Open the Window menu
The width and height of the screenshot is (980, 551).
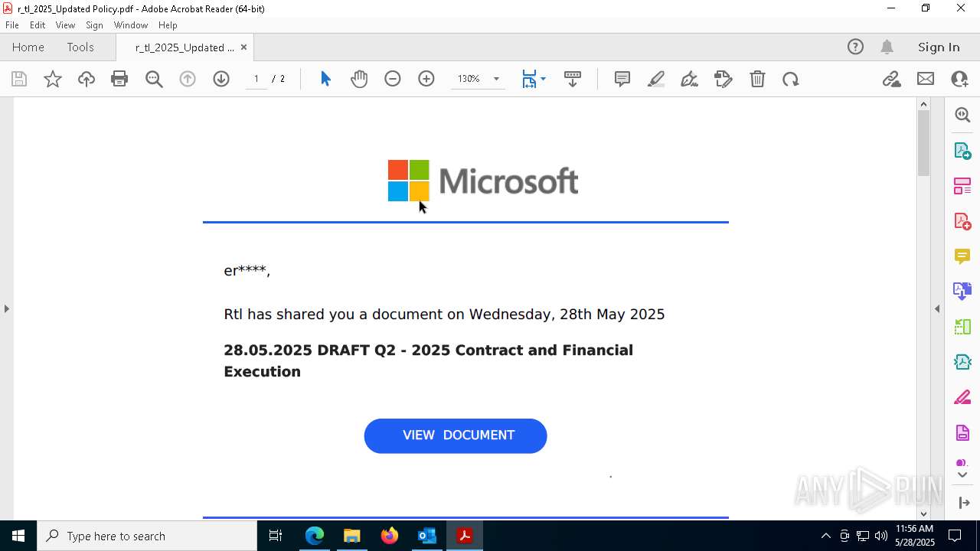coord(131,25)
